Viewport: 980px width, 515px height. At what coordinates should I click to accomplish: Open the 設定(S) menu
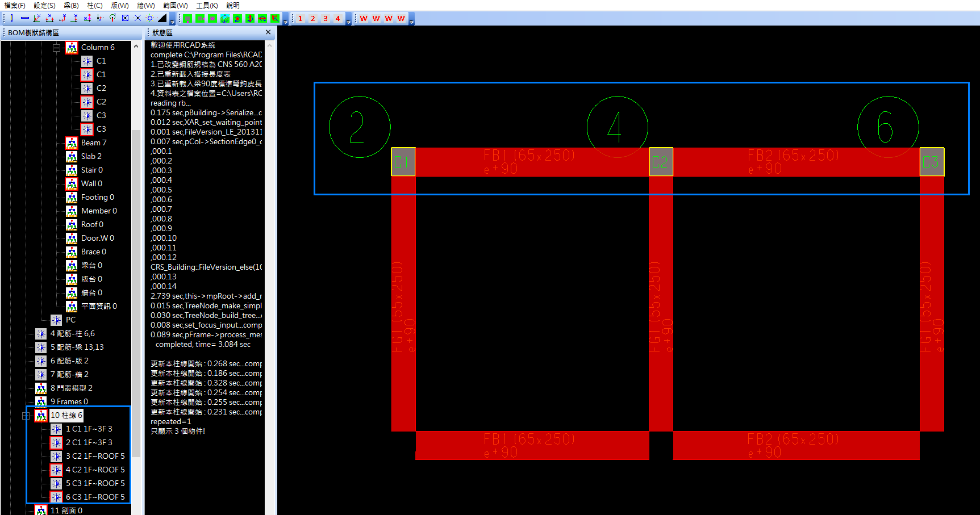pyautogui.click(x=44, y=5)
